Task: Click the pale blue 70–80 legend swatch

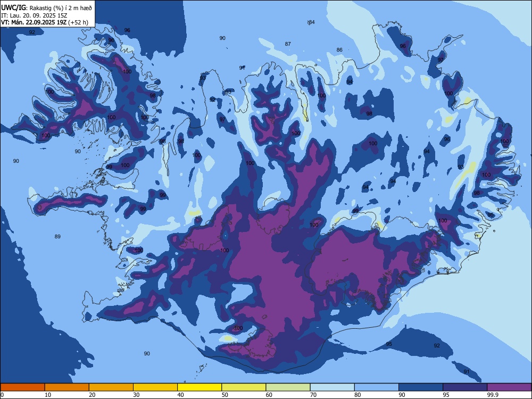Action: [x=332, y=387]
